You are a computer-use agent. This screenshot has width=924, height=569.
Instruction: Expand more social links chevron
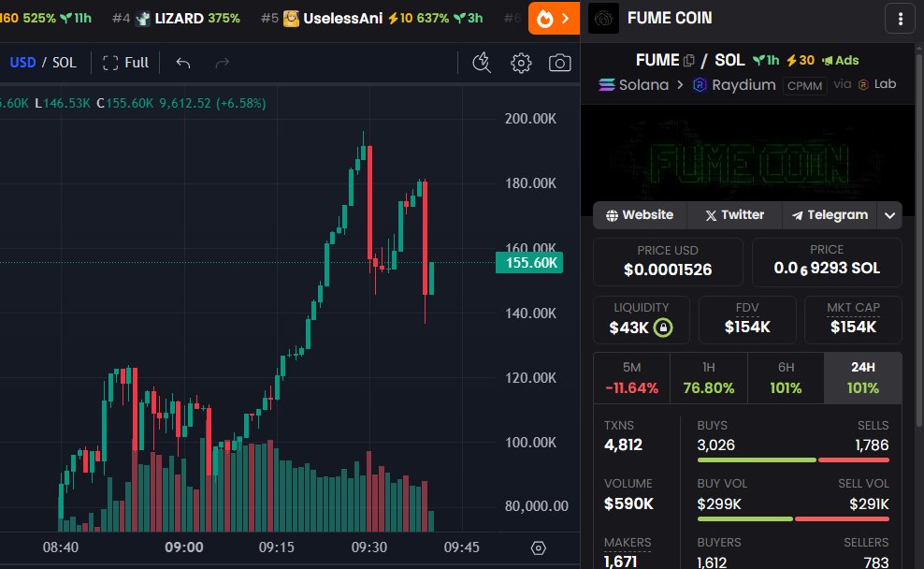[x=889, y=215]
